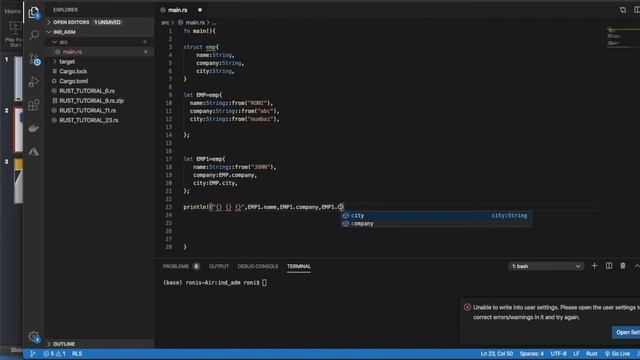Screen dimensions: 640x360
Task: Click the unsaved dot on main.rs tab
Action: 200,10
